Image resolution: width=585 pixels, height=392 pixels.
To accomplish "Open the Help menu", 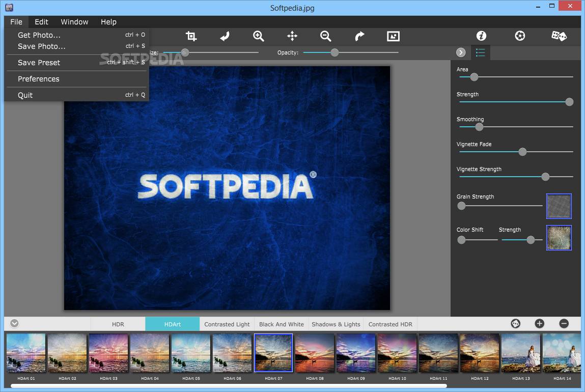I will pyautogui.click(x=108, y=22).
